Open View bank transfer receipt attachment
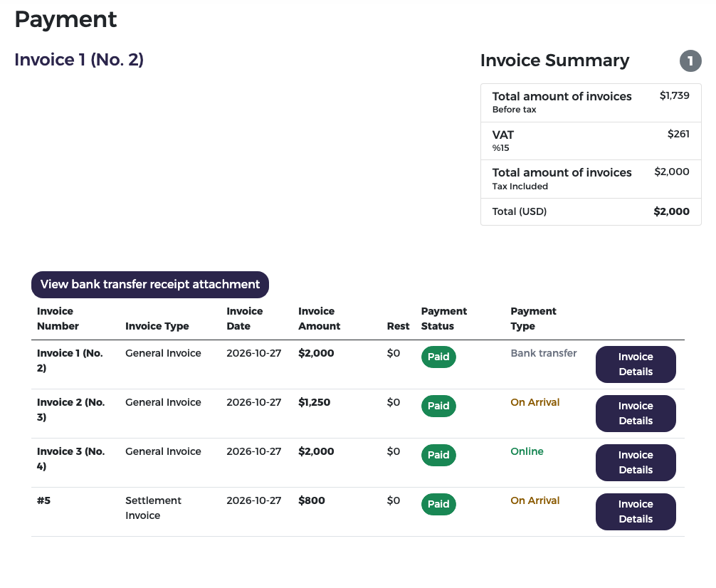This screenshot has height=588, width=716. click(149, 284)
